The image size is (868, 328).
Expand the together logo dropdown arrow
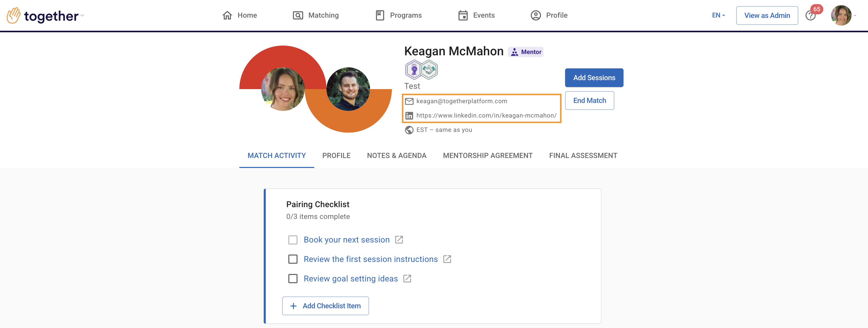coord(83,15)
